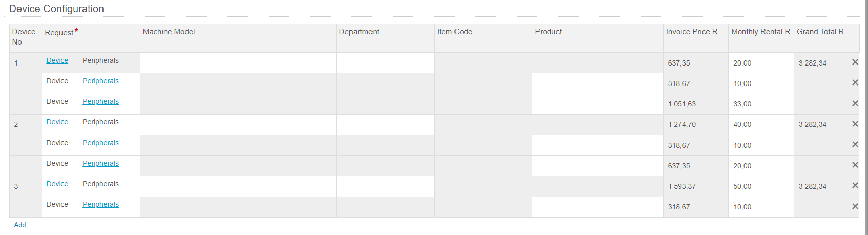
Task: Remove the 637,35 peripherals row under device 2
Action: pyautogui.click(x=855, y=165)
